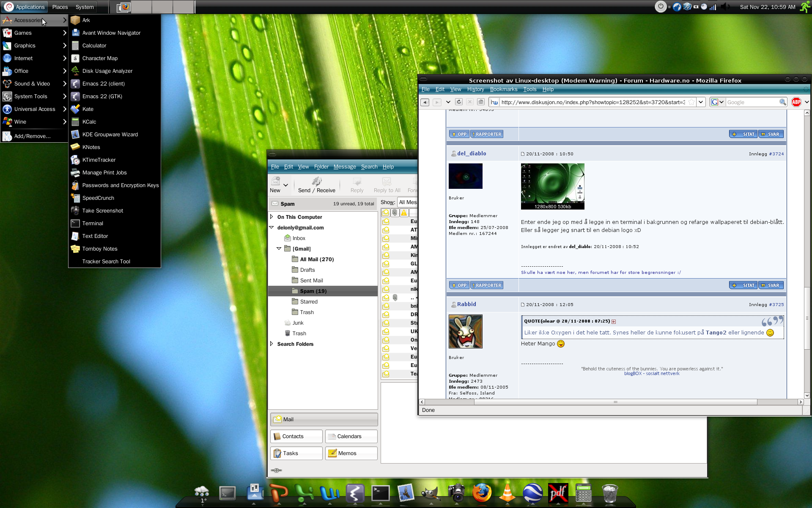Viewport: 812px width, 508px height.
Task: Click the Firefox address URL field
Action: (x=592, y=102)
